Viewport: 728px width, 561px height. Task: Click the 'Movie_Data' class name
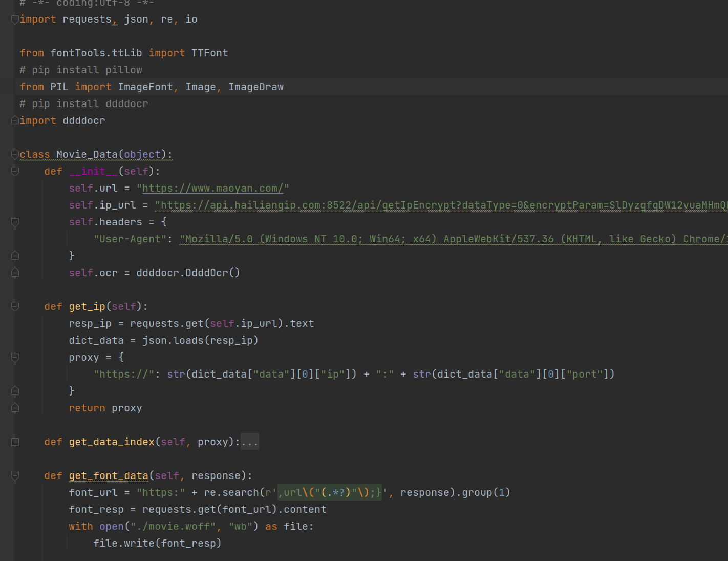[87, 155]
